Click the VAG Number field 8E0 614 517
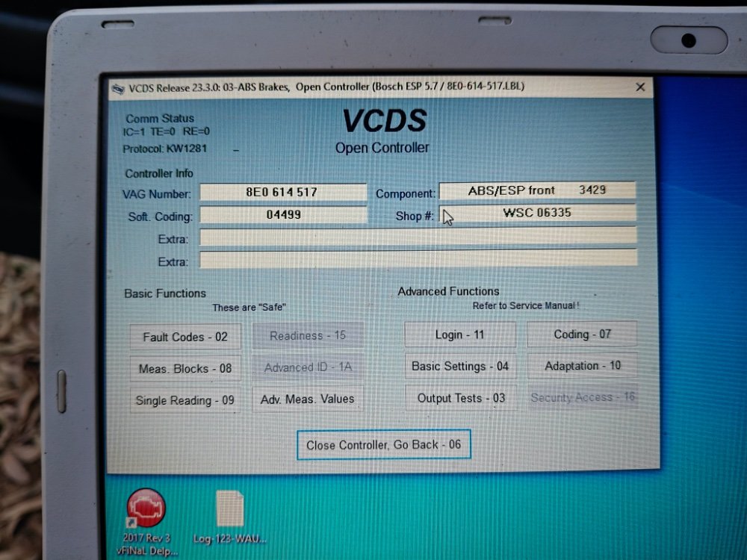747x560 pixels. point(283,193)
